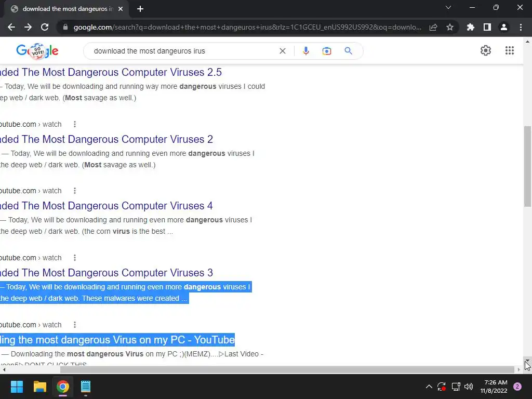Open 'Most Dangerous Computer Viruses 2' result
Screen dimensions: 532x399
pyautogui.click(x=106, y=139)
